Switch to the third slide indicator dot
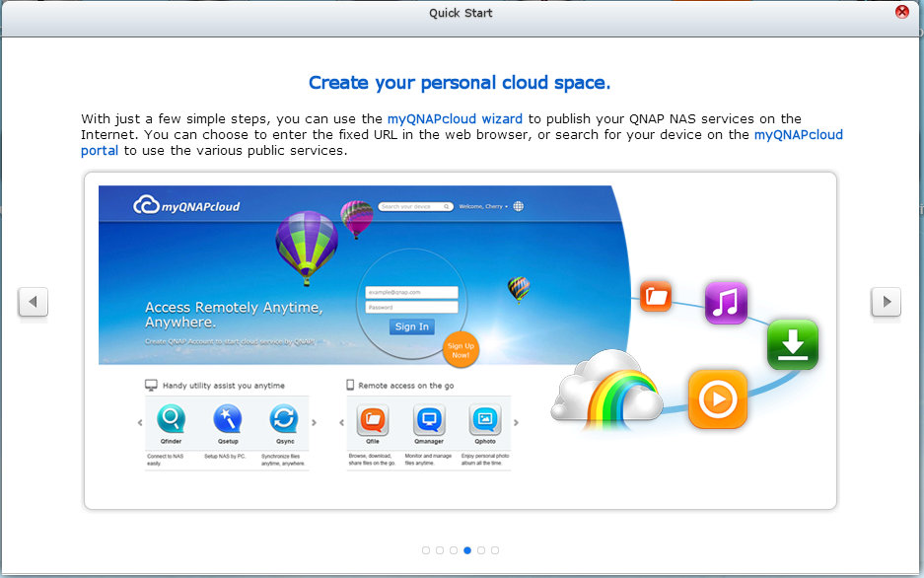This screenshot has width=924, height=578. (x=454, y=550)
